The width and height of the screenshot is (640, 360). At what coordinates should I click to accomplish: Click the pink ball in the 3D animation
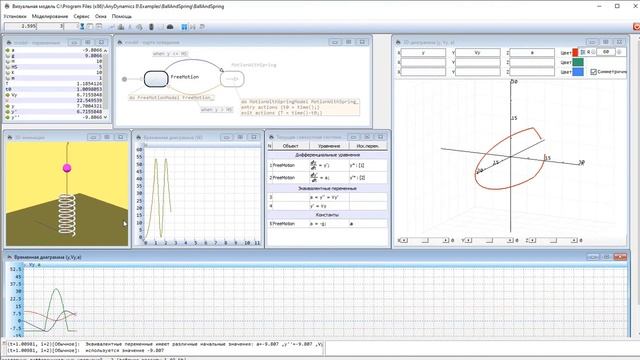click(67, 168)
